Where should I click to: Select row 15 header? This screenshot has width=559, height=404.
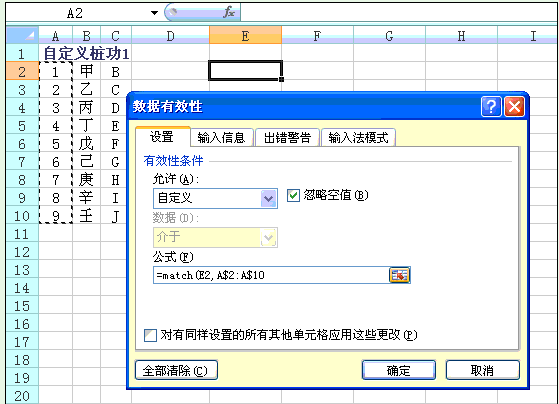(22, 306)
